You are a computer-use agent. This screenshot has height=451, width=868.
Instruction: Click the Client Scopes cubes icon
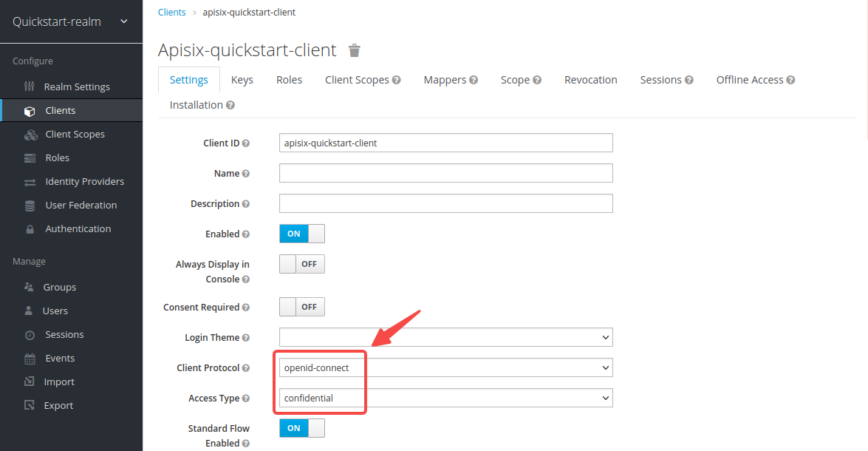pos(30,135)
